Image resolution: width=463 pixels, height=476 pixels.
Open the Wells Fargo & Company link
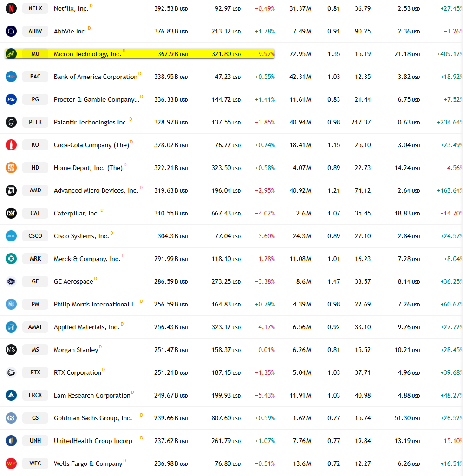[x=88, y=464]
